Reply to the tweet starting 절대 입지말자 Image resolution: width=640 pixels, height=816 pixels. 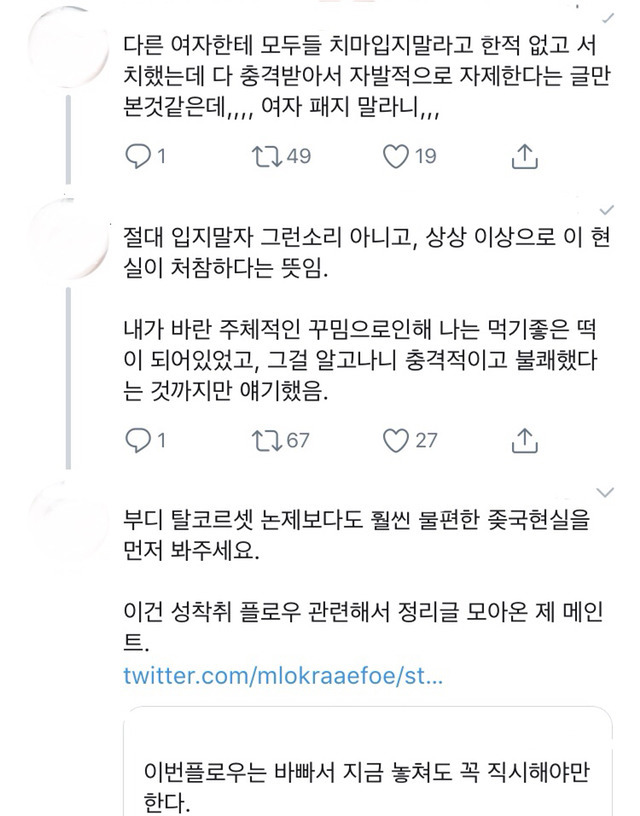pyautogui.click(x=138, y=439)
